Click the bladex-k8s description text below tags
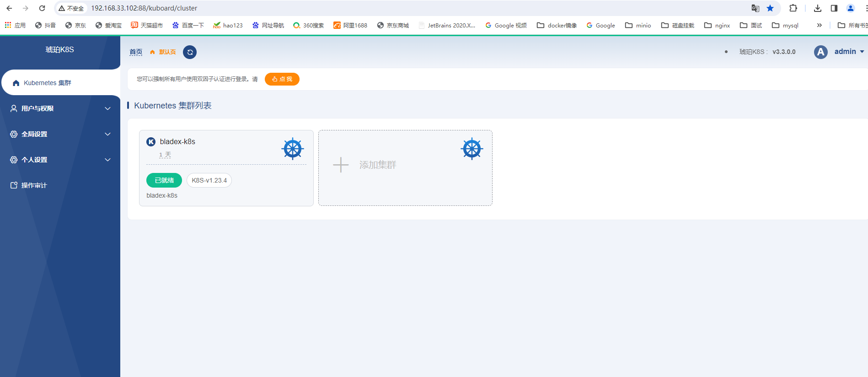 point(162,195)
